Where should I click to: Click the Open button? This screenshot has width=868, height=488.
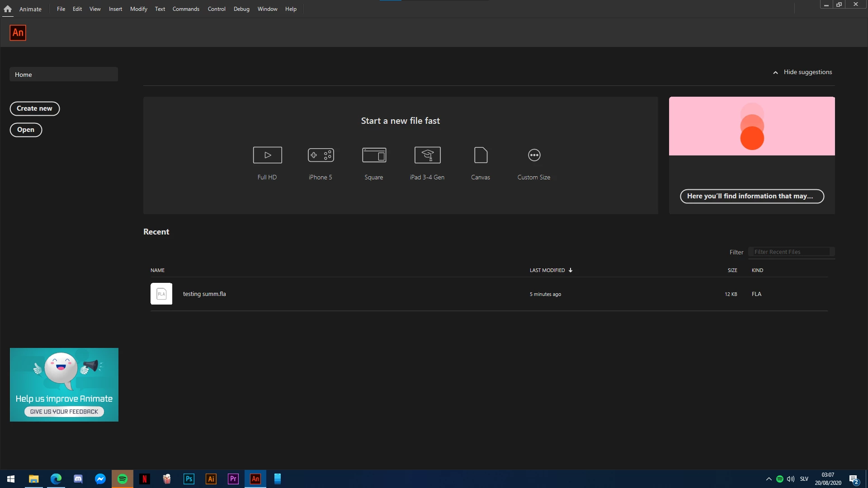26,130
